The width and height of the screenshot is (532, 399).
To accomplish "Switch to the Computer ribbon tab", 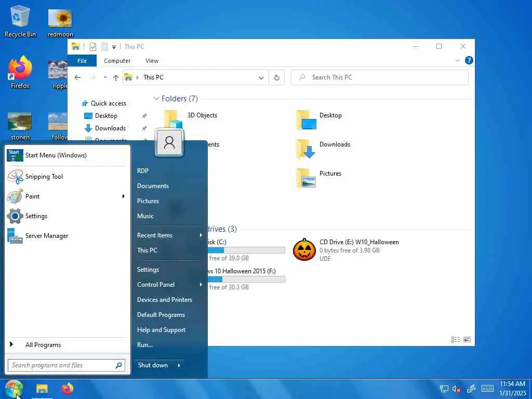I will point(117,61).
